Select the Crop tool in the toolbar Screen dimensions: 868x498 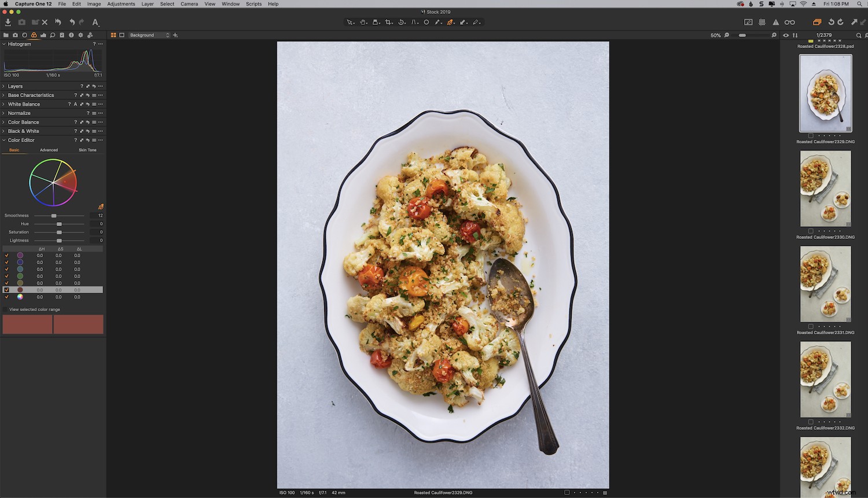(x=389, y=22)
